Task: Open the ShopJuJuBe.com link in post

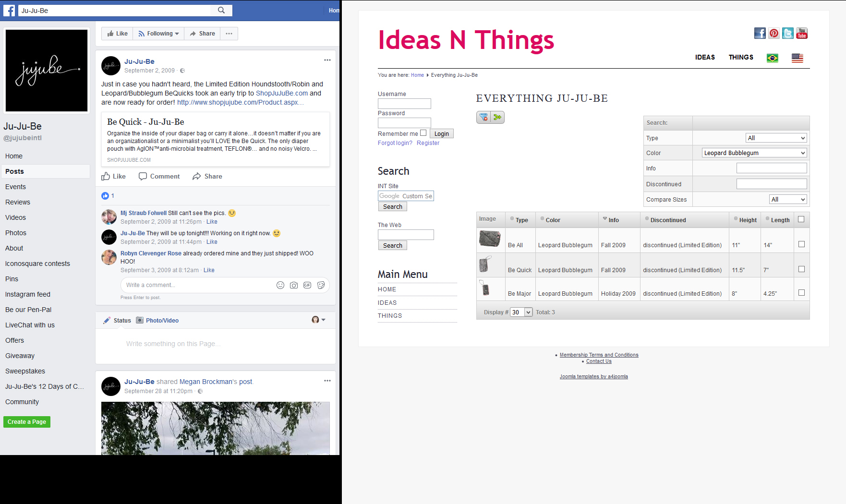Action: coord(282,93)
